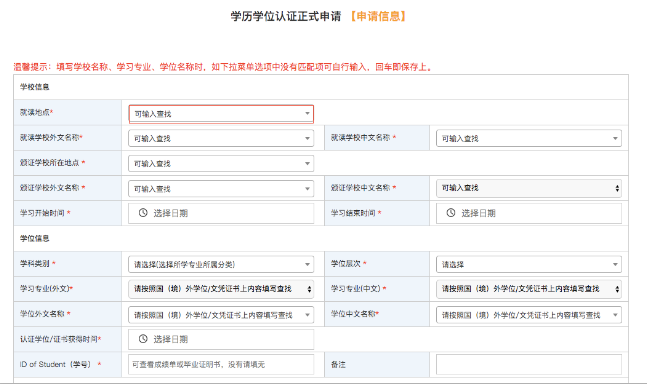Open the 学习专业(外文) select box

click(x=221, y=289)
